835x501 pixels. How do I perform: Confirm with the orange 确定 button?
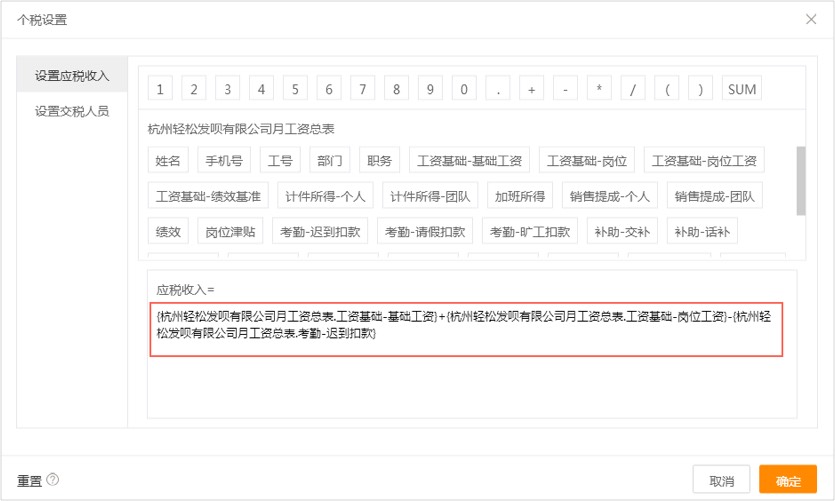tap(788, 479)
